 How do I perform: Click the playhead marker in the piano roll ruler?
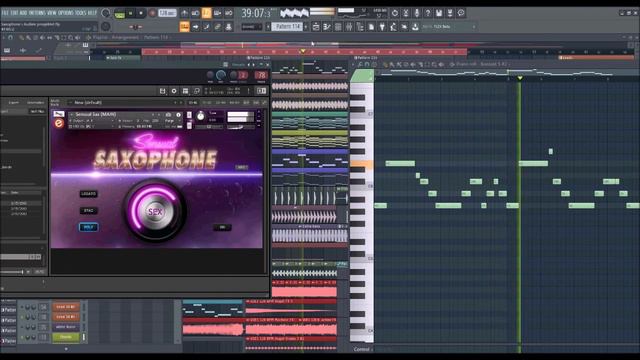[x=520, y=78]
